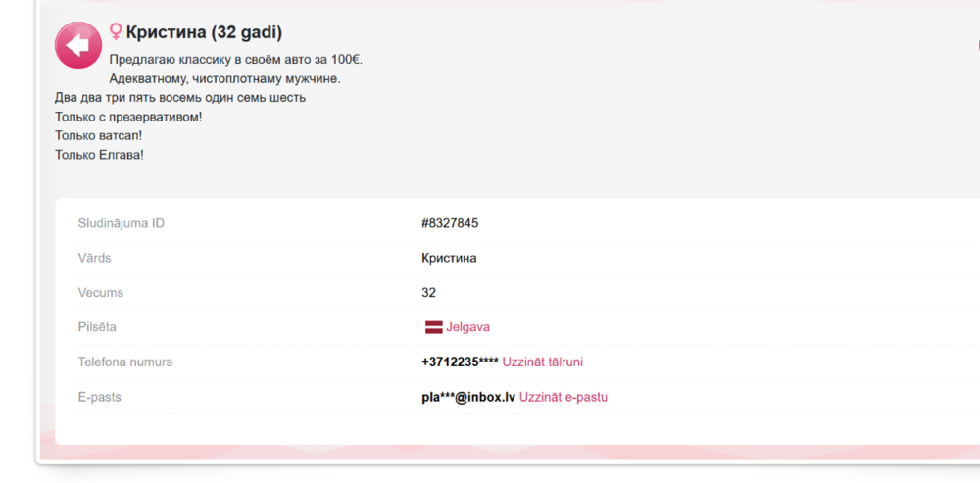Click the heading Кристина (32 gadi)
980x483 pixels.
(204, 32)
